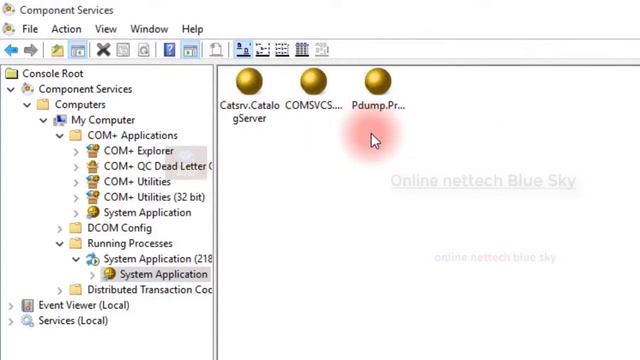The image size is (640, 360).
Task: Select the COMSVCS component ball icon
Action: click(x=313, y=82)
